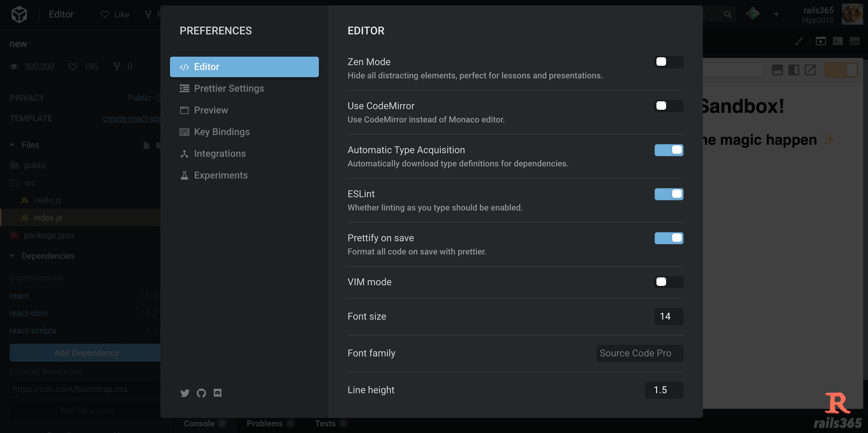
Task: Collapse the Files section chevron
Action: point(12,145)
